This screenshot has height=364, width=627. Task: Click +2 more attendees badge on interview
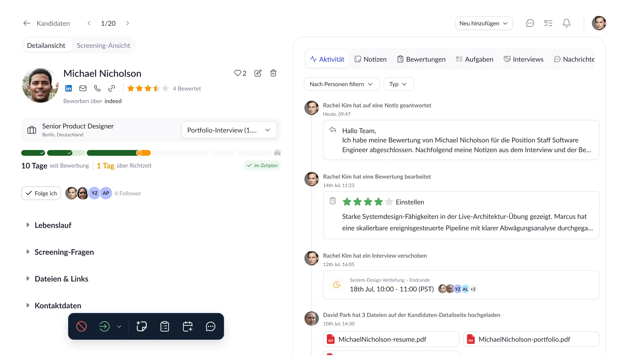[x=473, y=289]
